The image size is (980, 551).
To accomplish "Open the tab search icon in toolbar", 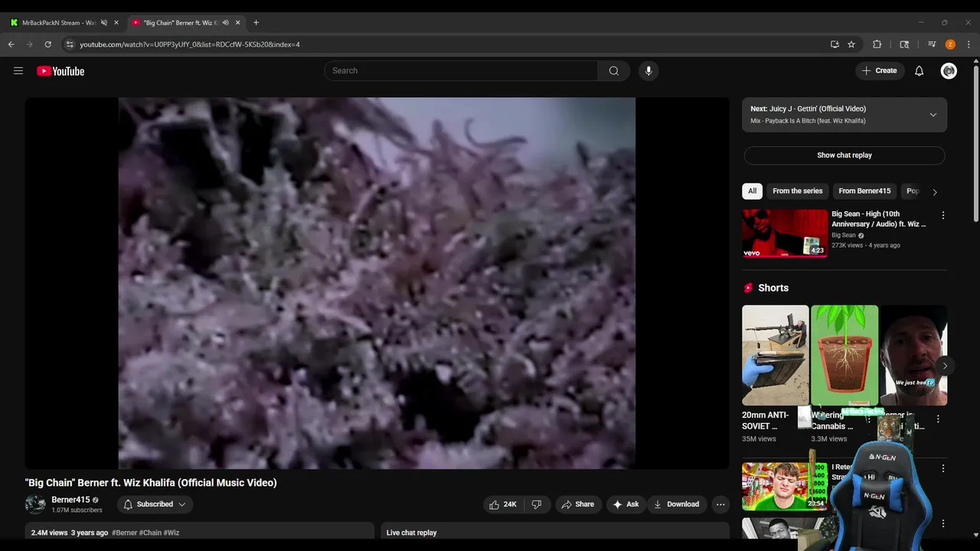I will [904, 44].
